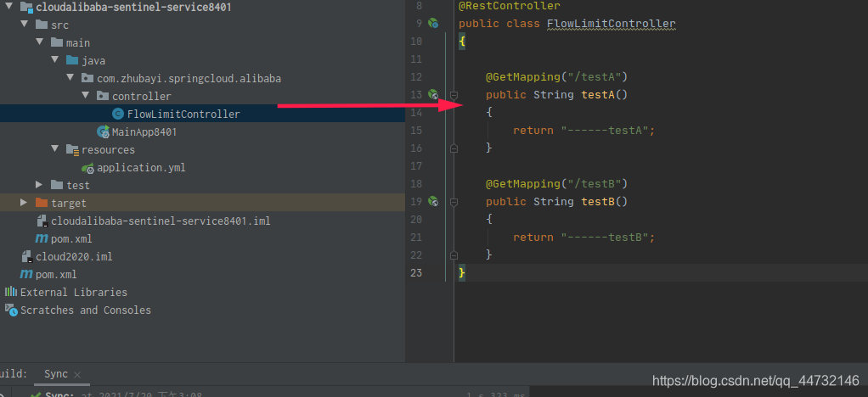The width and height of the screenshot is (868, 397).
Task: Select pom.xml under the sentinel module
Action: click(71, 239)
